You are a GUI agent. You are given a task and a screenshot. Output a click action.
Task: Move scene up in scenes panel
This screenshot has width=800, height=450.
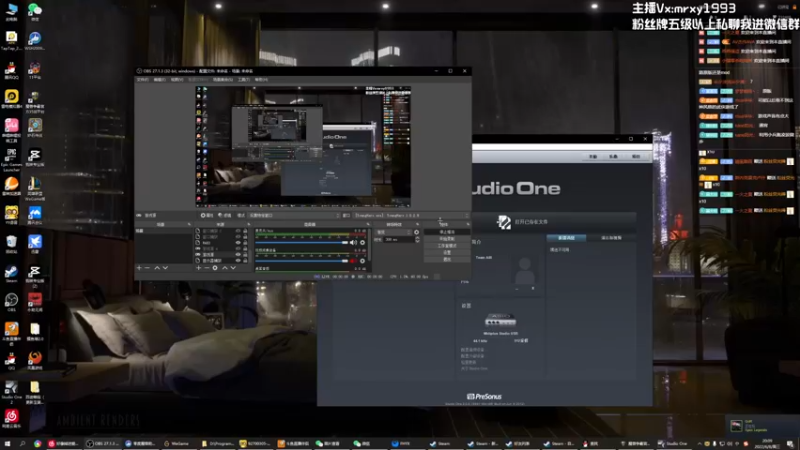(x=157, y=267)
